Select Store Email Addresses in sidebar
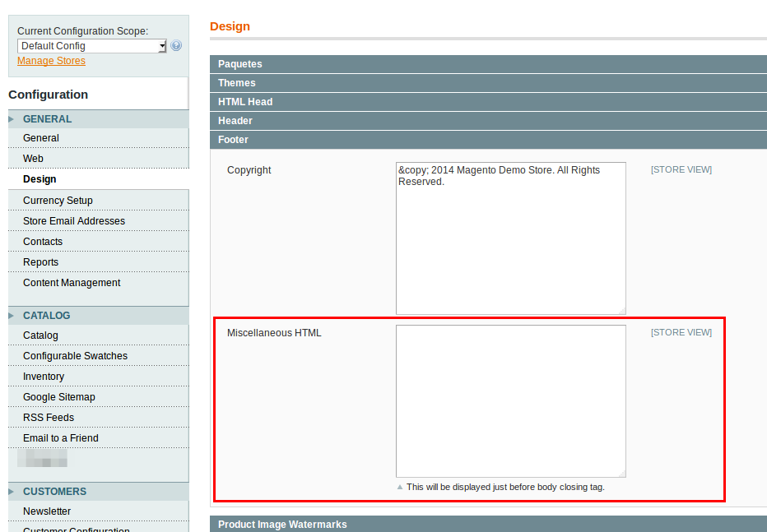Viewport: 767px width, 532px height. pos(74,221)
